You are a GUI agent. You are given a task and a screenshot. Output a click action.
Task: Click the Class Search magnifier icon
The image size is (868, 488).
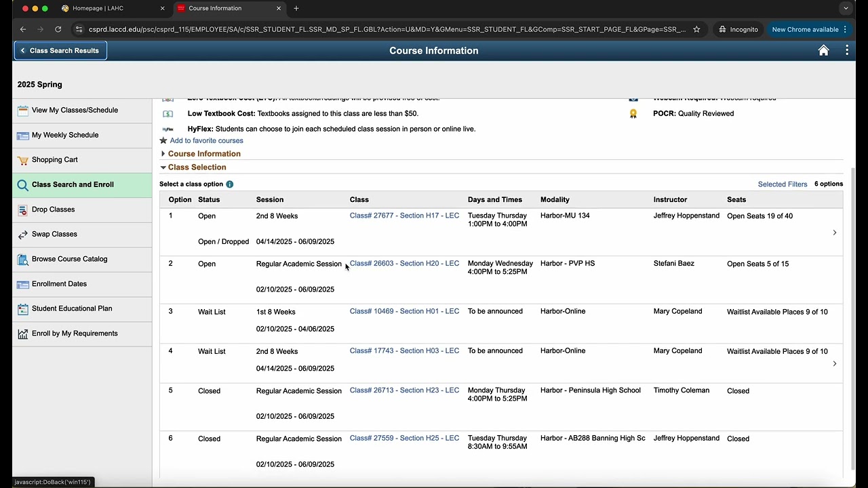click(23, 185)
